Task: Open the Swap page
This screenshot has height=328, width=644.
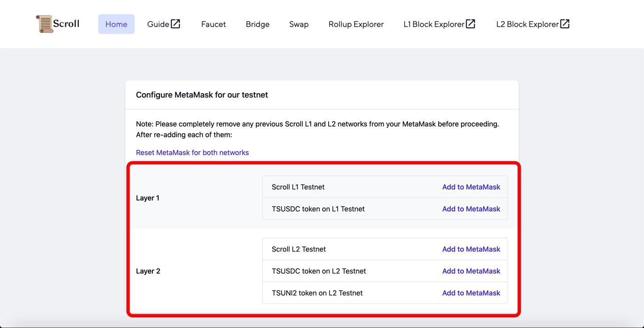Action: pyautogui.click(x=299, y=24)
